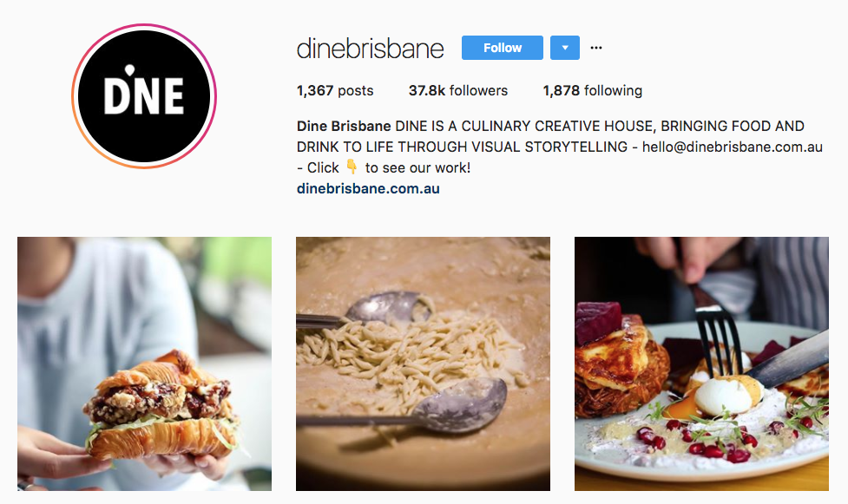Open the three-dot profile options menu
This screenshot has height=504, width=848.
tap(596, 48)
